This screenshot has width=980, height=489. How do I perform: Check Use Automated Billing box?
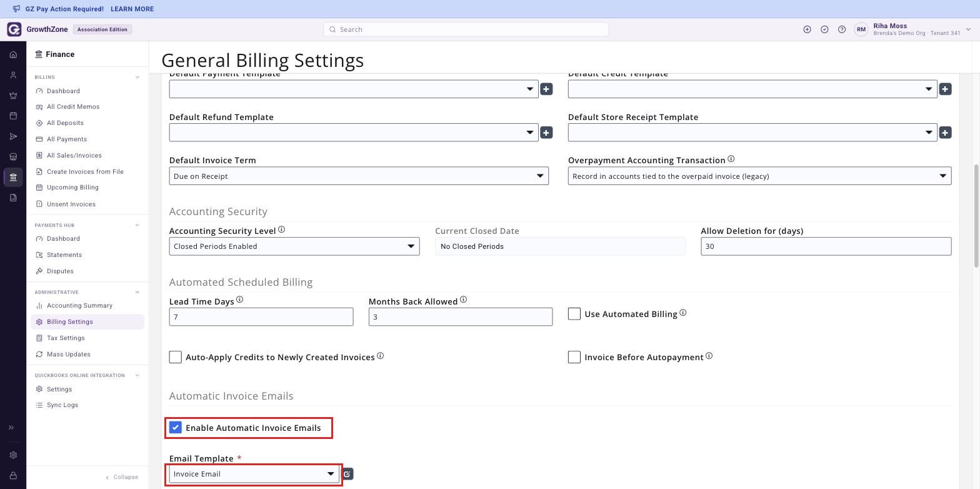574,314
